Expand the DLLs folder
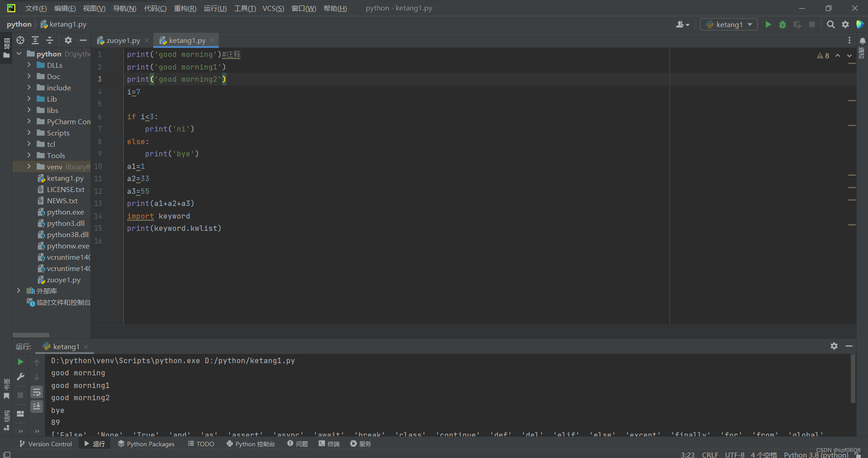 (29, 65)
